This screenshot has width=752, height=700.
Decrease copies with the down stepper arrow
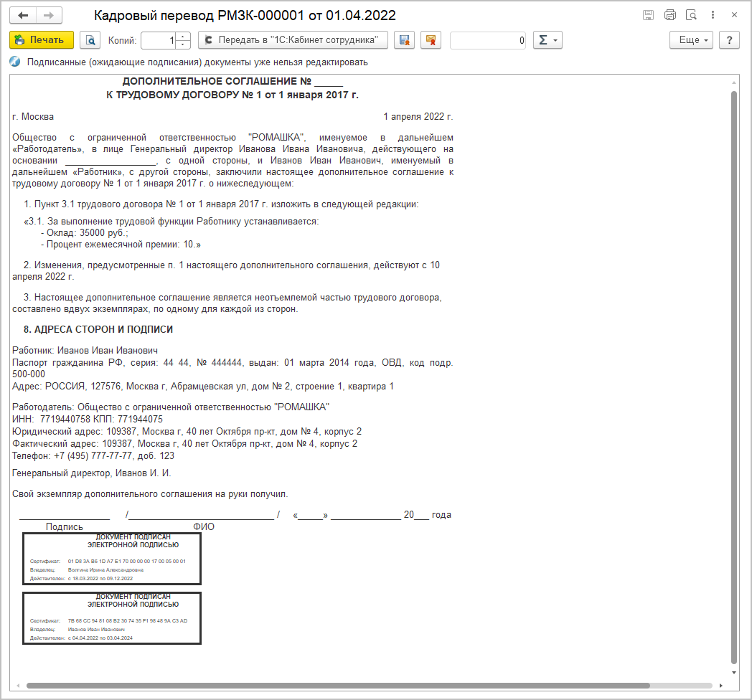[183, 44]
